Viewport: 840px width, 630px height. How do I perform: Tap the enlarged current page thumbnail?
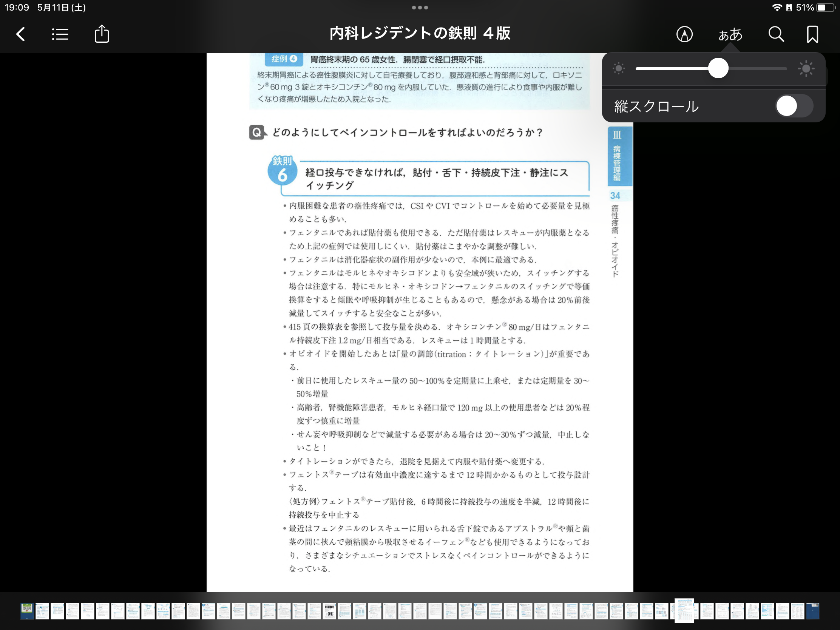684,610
